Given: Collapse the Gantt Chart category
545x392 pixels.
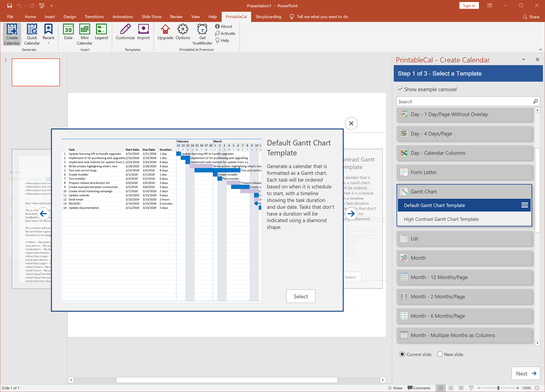Looking at the screenshot, I should click(464, 192).
